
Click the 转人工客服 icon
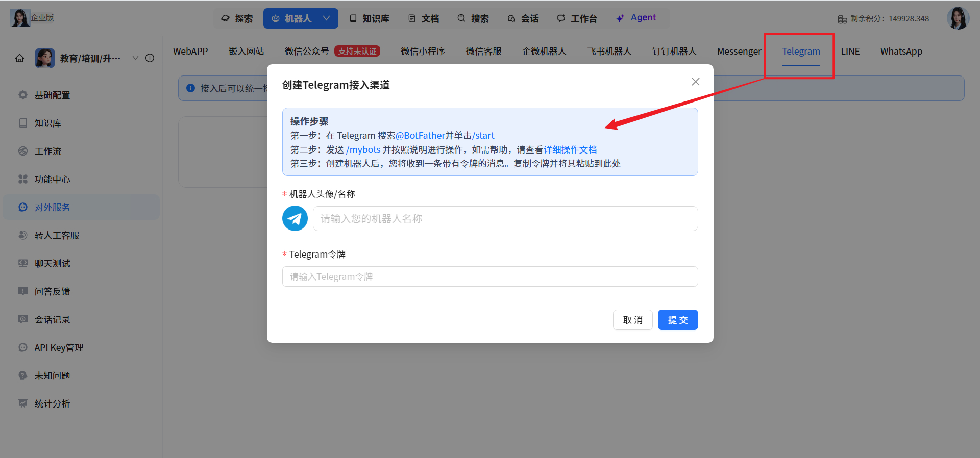coord(22,235)
